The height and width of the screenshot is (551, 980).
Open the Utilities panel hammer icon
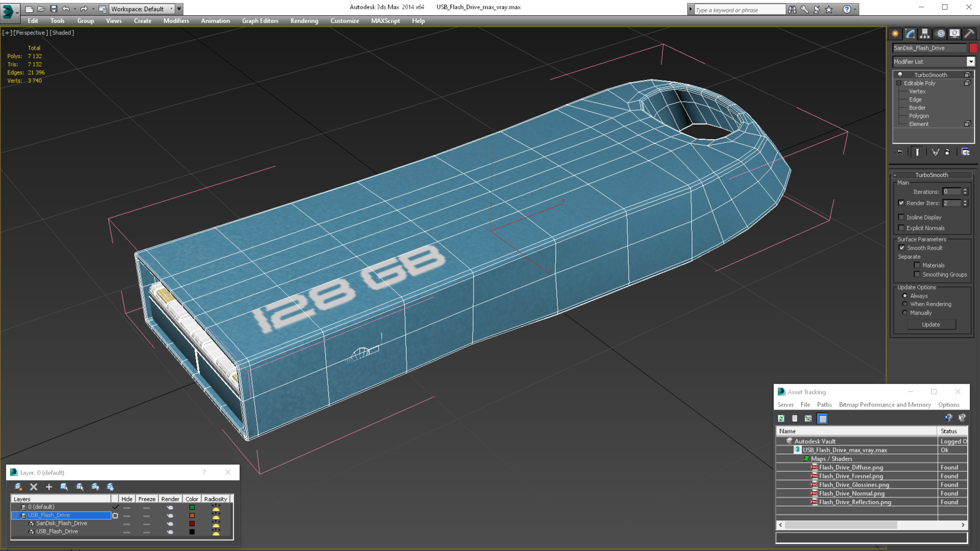point(969,34)
